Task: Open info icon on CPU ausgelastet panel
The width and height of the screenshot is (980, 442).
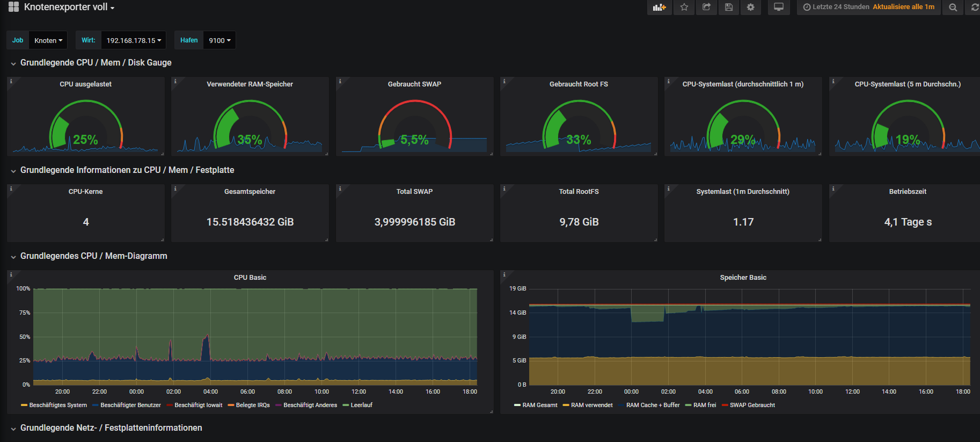Action: click(11, 81)
